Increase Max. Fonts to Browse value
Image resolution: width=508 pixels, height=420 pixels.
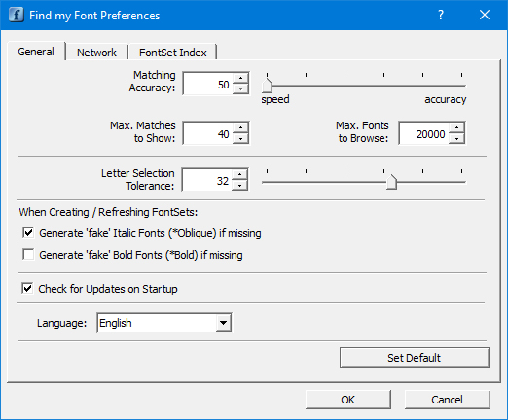[456, 127]
